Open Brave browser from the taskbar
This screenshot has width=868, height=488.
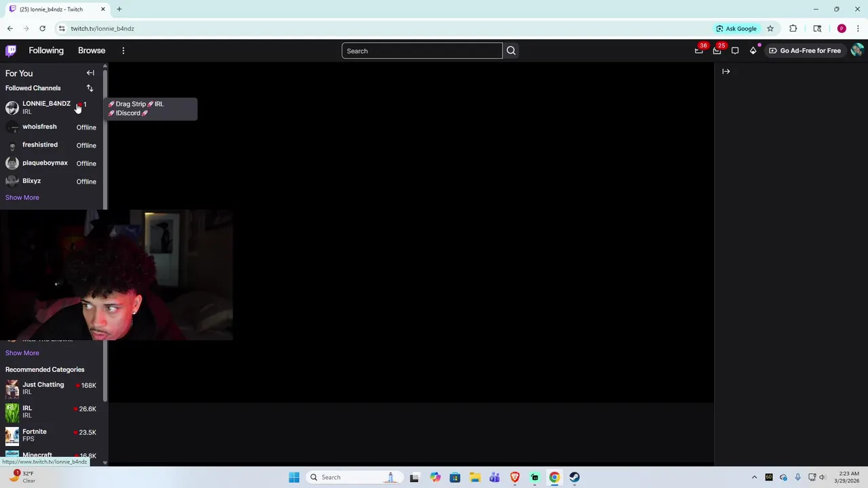coord(515,477)
